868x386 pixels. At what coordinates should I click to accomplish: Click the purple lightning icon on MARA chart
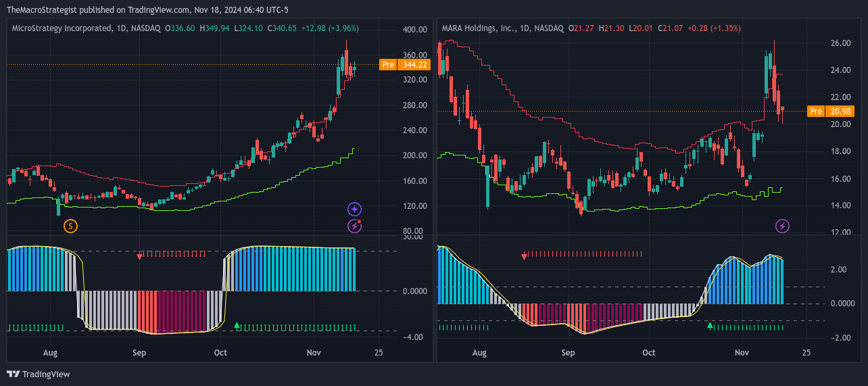782,226
